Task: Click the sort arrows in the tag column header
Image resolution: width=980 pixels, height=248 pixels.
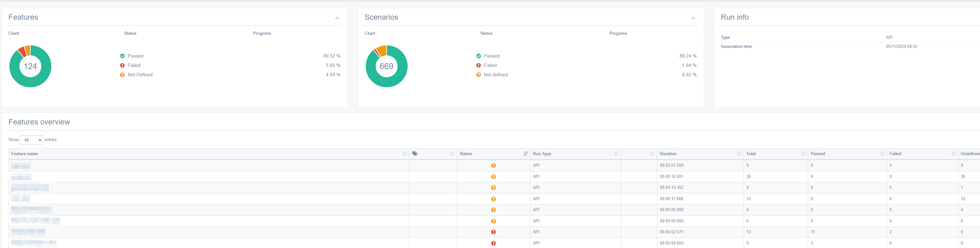Action: pyautogui.click(x=452, y=154)
